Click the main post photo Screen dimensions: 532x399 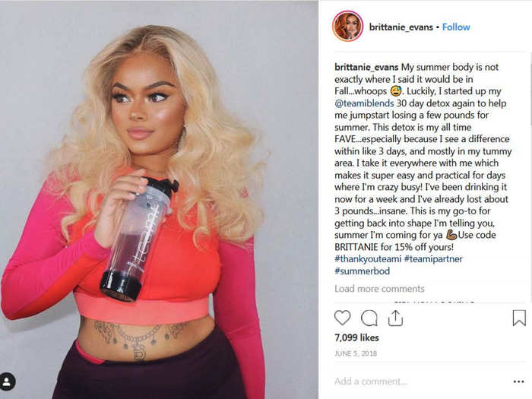[x=159, y=199]
